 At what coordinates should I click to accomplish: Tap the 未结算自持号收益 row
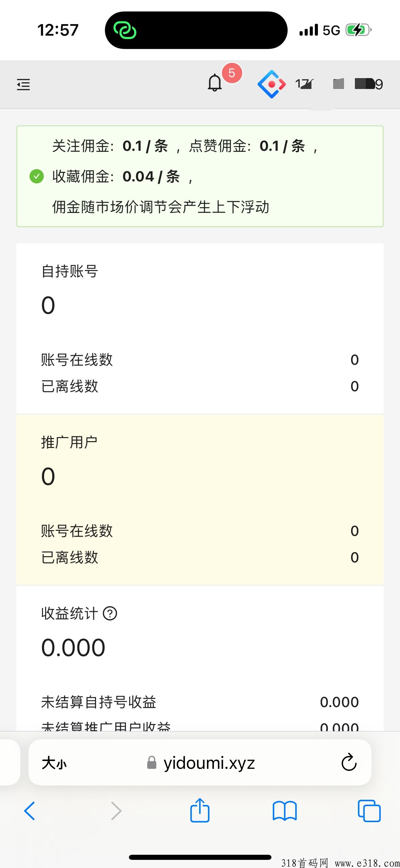(200, 702)
